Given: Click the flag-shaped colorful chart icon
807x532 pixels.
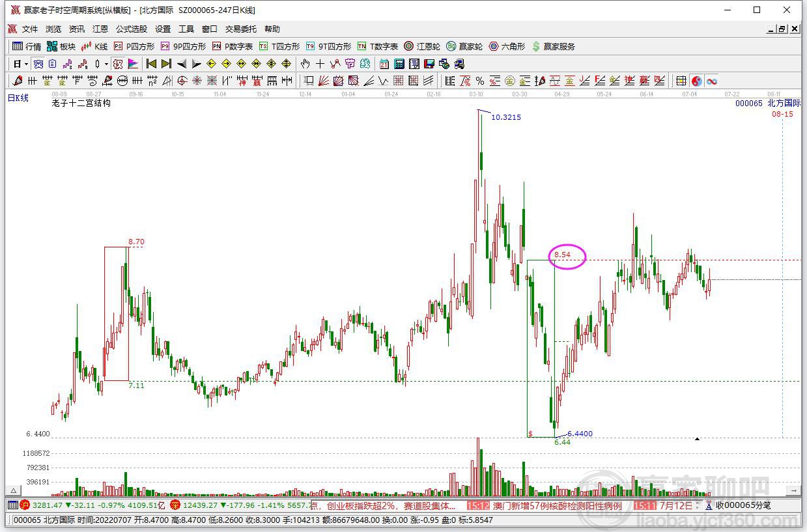Looking at the screenshot, I should point(132,64).
